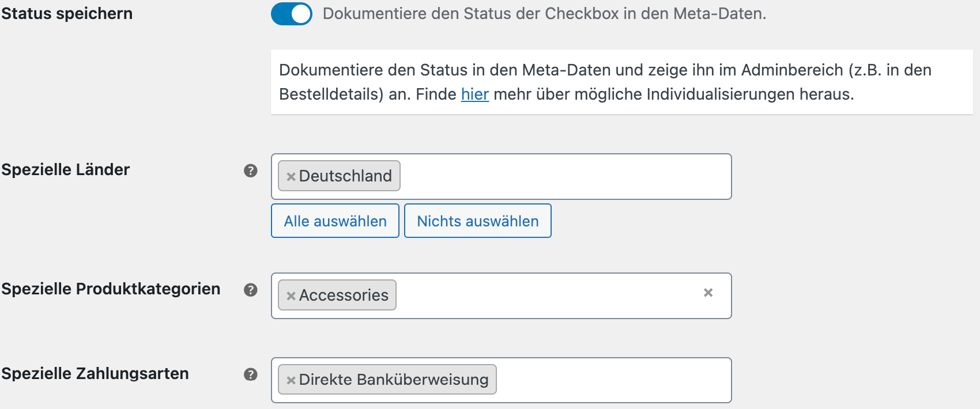
Task: Click the Direkte Banküberweisung tag text
Action: click(393, 380)
